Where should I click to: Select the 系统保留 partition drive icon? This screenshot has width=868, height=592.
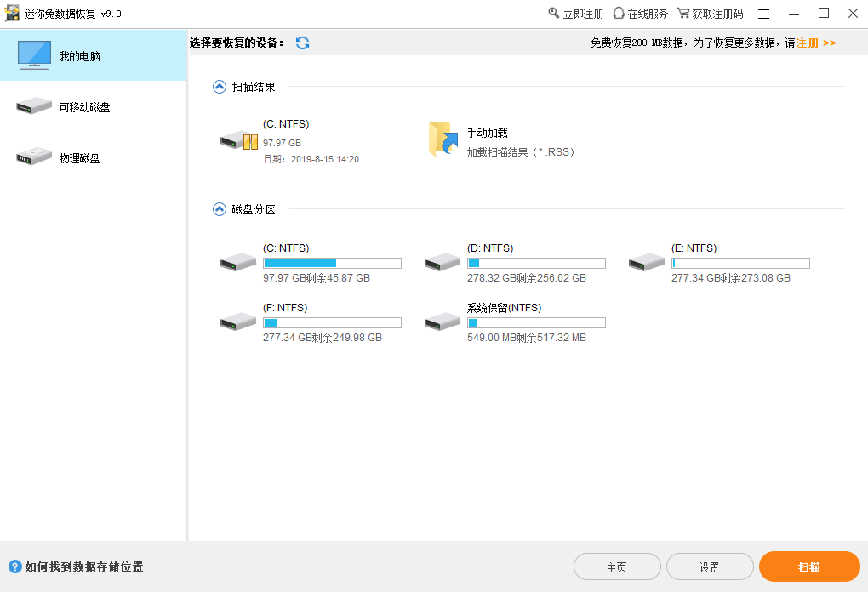click(x=443, y=322)
